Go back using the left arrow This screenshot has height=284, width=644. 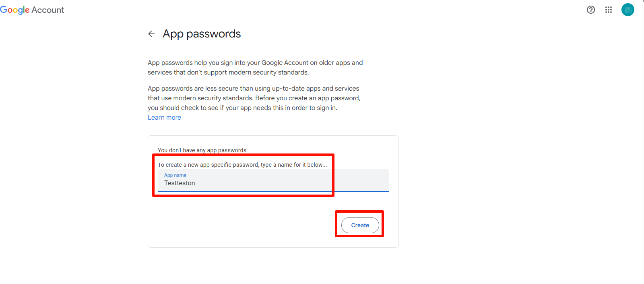pos(151,34)
